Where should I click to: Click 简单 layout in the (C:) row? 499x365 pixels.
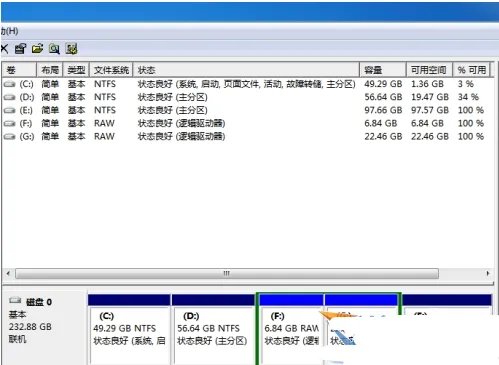(x=50, y=84)
